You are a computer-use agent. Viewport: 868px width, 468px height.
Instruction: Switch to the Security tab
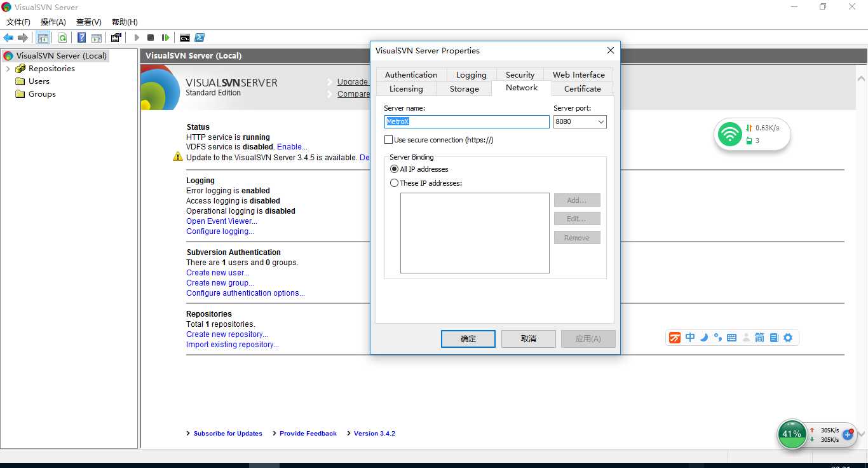point(520,74)
